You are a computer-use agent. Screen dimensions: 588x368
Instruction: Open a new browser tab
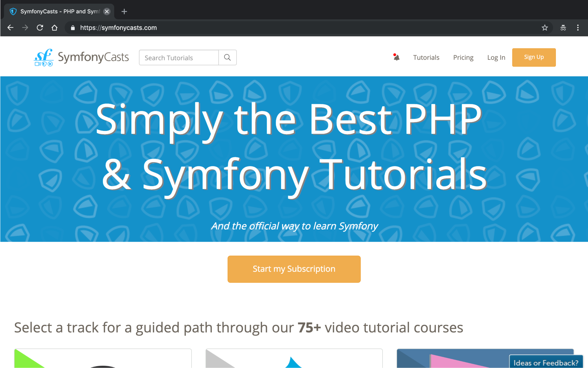pyautogui.click(x=124, y=12)
